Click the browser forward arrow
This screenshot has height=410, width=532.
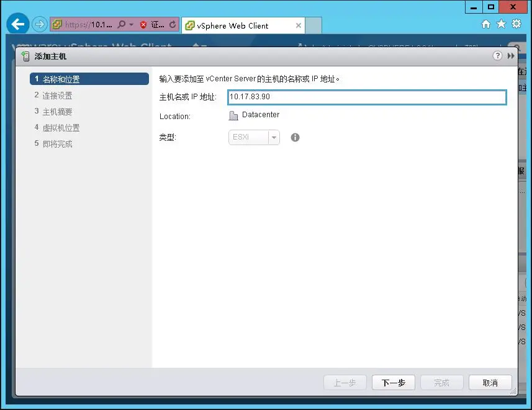[40, 24]
